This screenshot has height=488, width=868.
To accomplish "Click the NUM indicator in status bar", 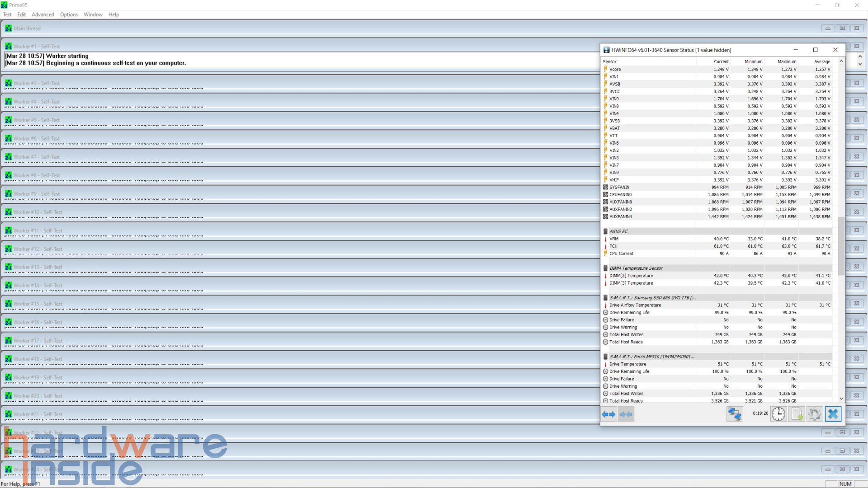I will pyautogui.click(x=845, y=484).
